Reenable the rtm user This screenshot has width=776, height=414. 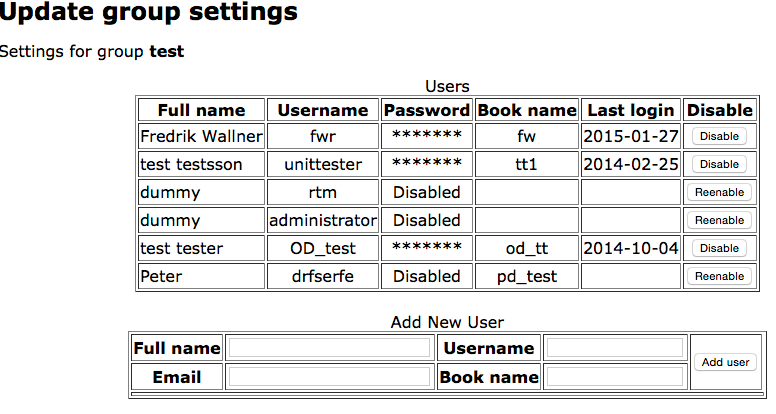click(x=719, y=192)
